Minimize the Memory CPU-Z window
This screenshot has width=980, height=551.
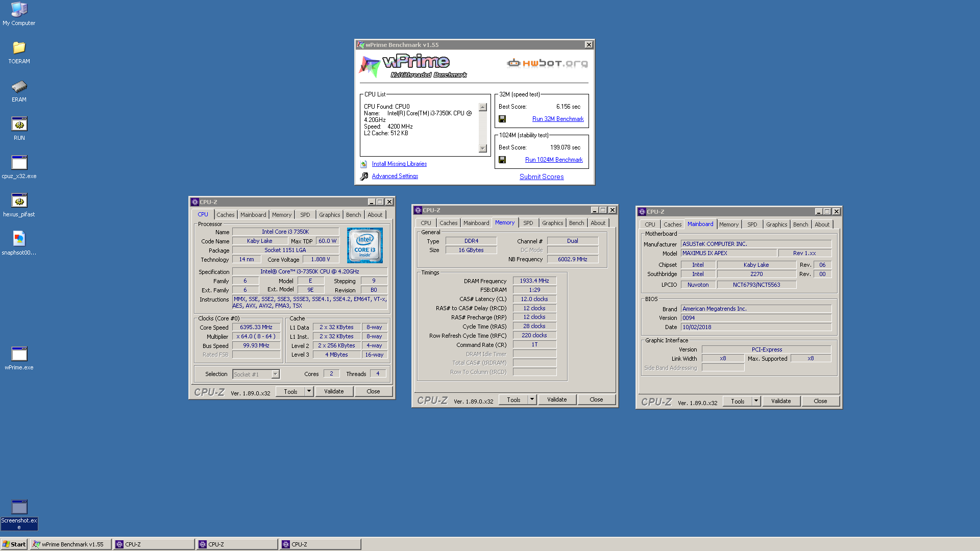click(x=594, y=210)
